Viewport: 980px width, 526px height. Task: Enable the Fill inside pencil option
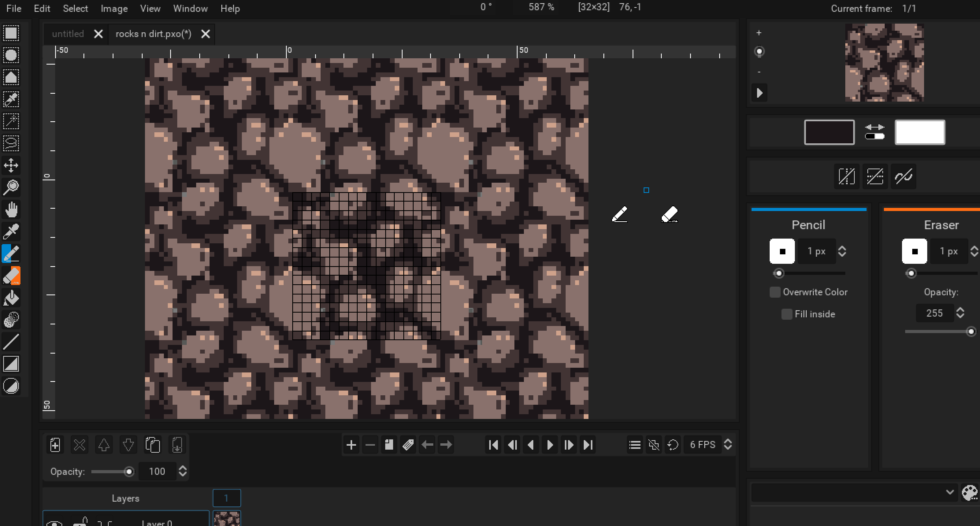[x=787, y=314]
